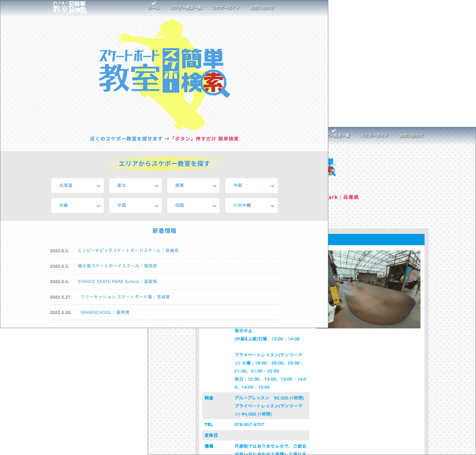Expand the 九州沖縄 area dropdown
This screenshot has height=455, width=476.
point(251,205)
